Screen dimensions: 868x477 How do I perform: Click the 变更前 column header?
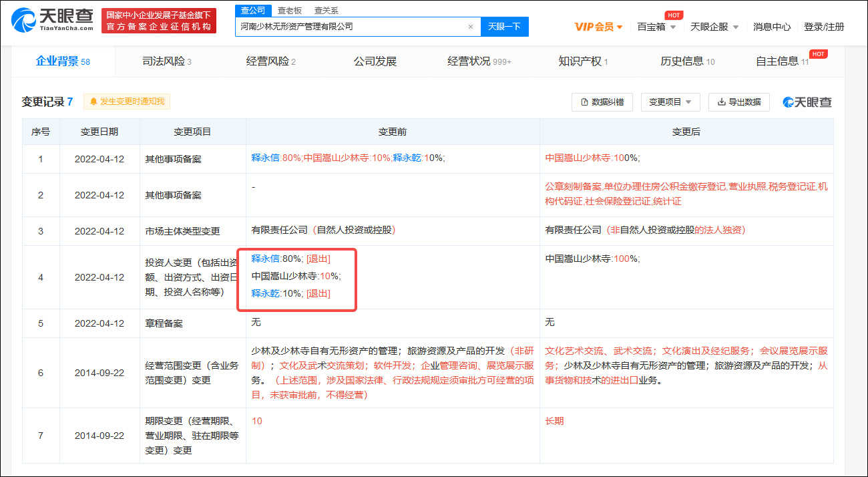[393, 132]
